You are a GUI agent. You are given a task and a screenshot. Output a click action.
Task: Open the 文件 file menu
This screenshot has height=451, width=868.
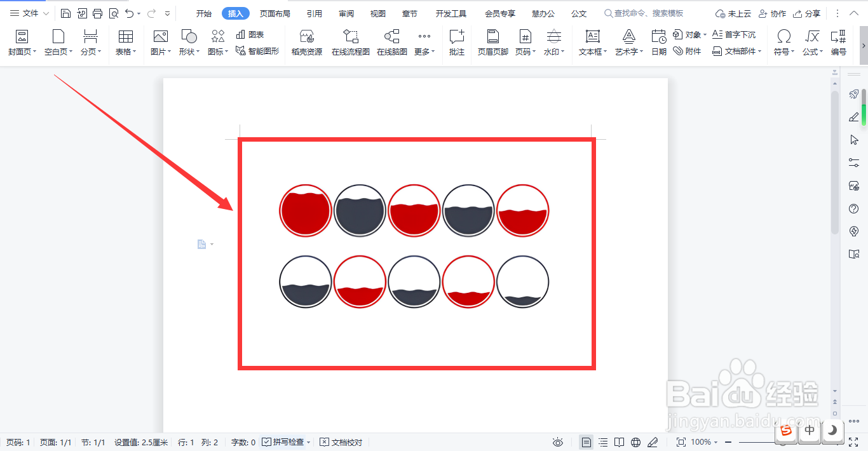click(x=29, y=13)
